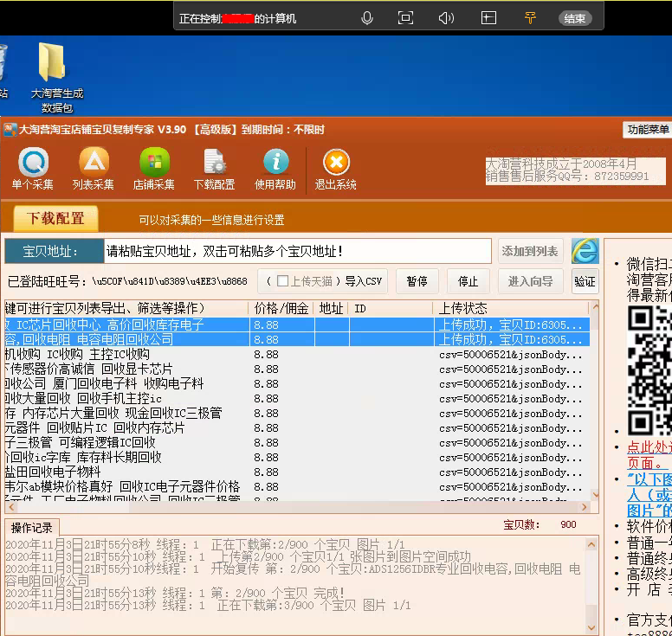This screenshot has height=636, width=672.
Task: Switch to the 操作记录 tab
Action: (32, 527)
